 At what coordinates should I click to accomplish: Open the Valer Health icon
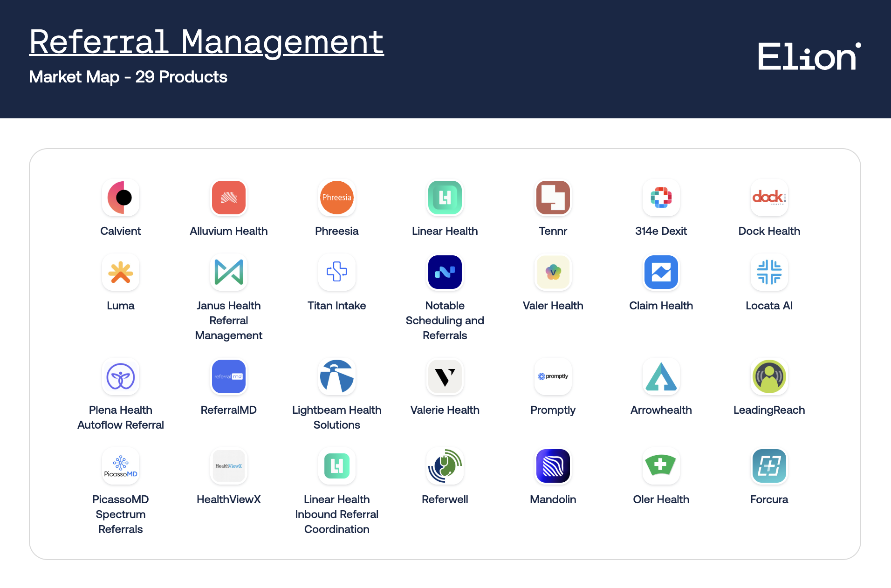point(553,272)
